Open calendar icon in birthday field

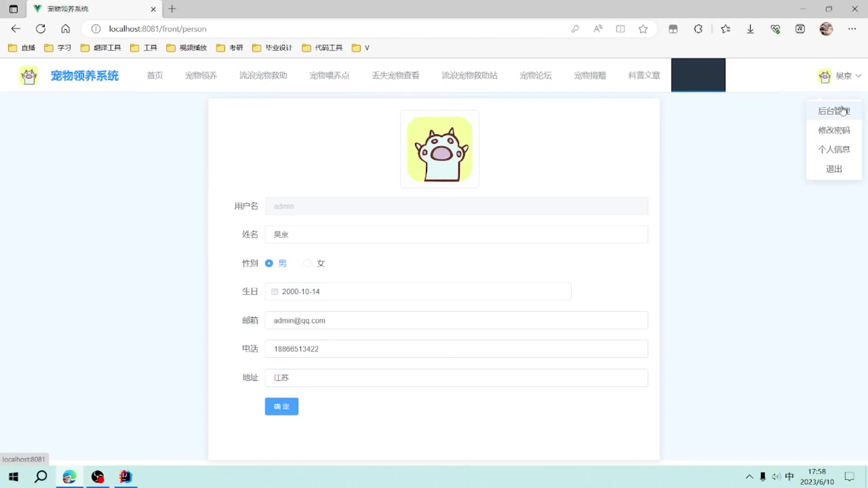pyautogui.click(x=274, y=292)
